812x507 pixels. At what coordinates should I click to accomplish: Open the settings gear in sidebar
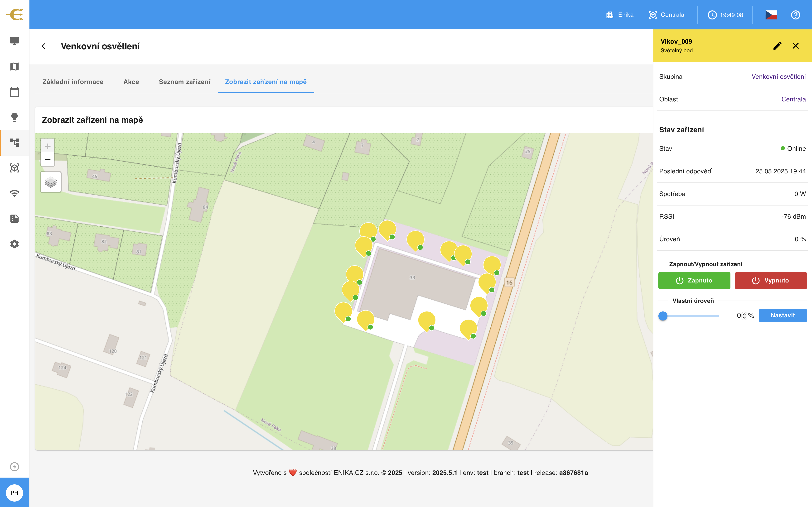click(x=14, y=244)
